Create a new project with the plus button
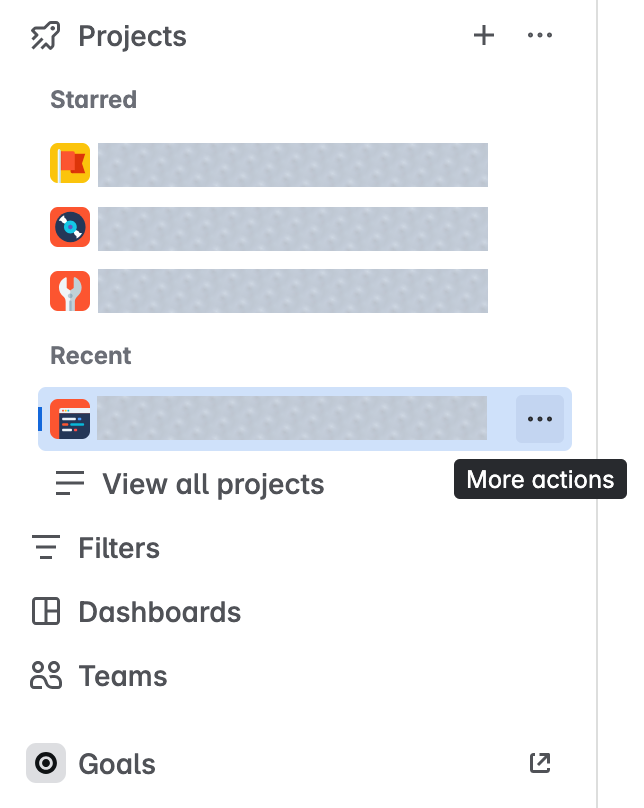The width and height of the screenshot is (644, 808). point(483,35)
